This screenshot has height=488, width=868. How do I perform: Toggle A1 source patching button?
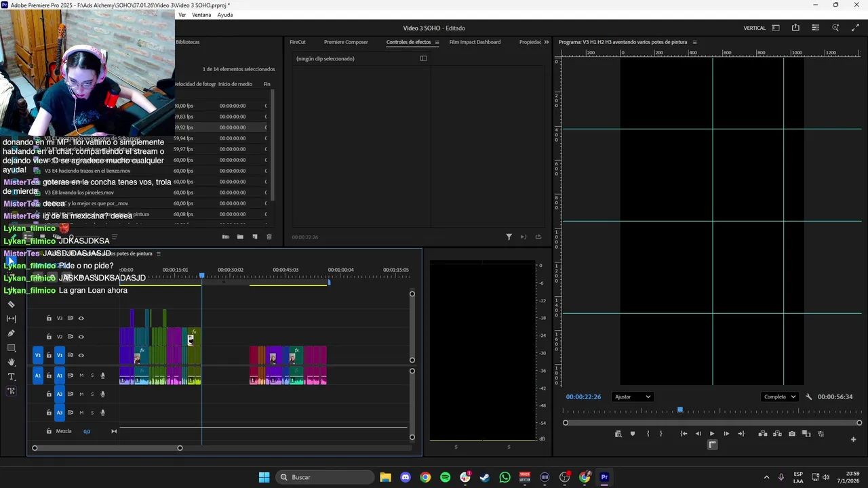[38, 375]
